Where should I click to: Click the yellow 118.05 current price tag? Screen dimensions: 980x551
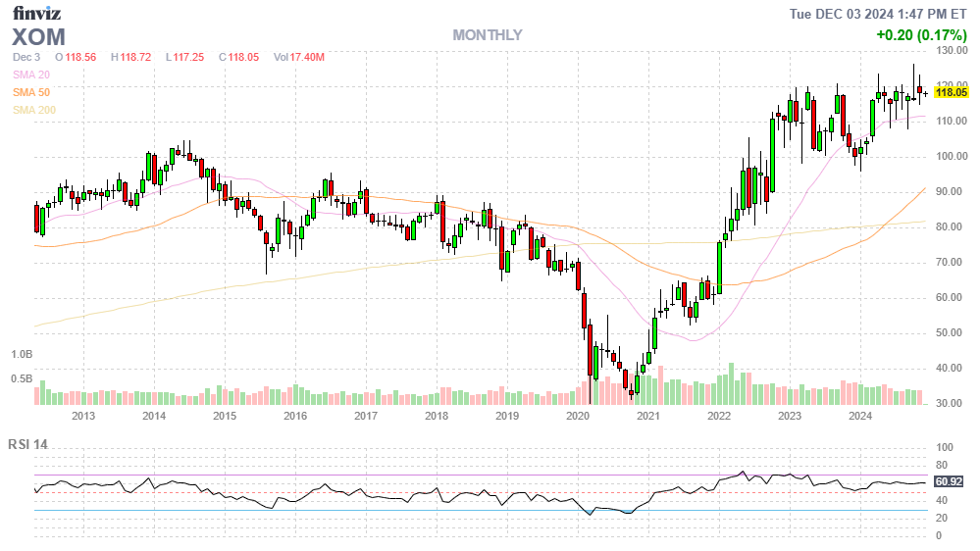[x=951, y=92]
